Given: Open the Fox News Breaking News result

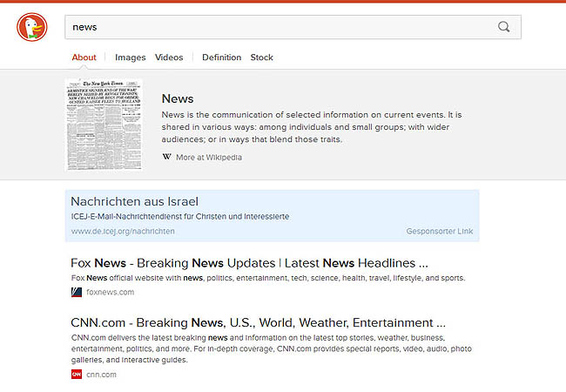Looking at the screenshot, I should tap(249, 263).
